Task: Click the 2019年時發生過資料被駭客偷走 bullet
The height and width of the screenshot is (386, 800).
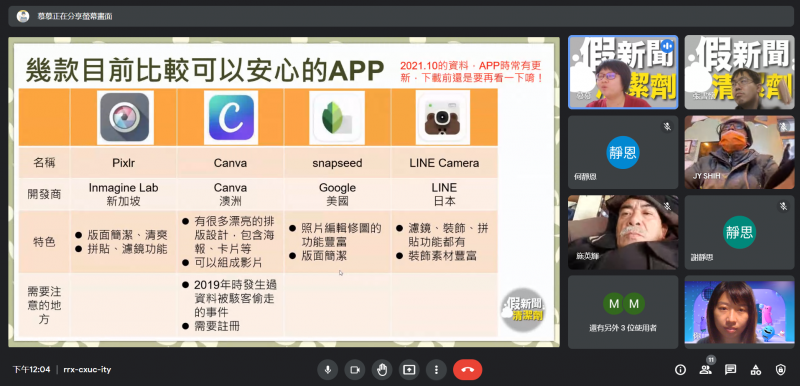Action: coord(229,298)
